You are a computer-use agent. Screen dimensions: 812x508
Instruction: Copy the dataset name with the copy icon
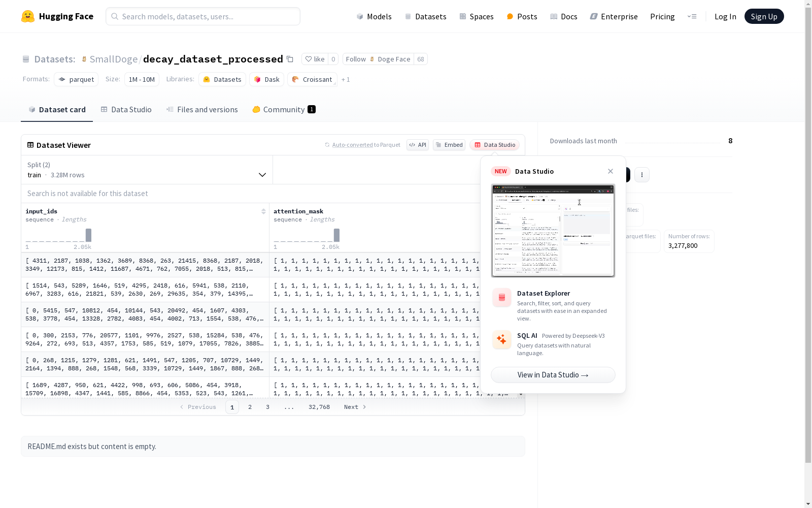(x=290, y=59)
